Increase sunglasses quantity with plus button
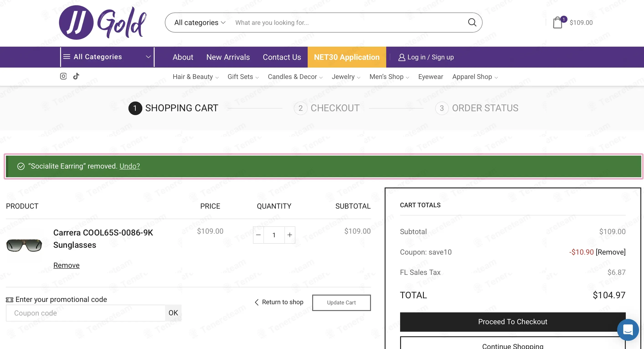Viewport: 644px width, 349px height. pyautogui.click(x=290, y=235)
